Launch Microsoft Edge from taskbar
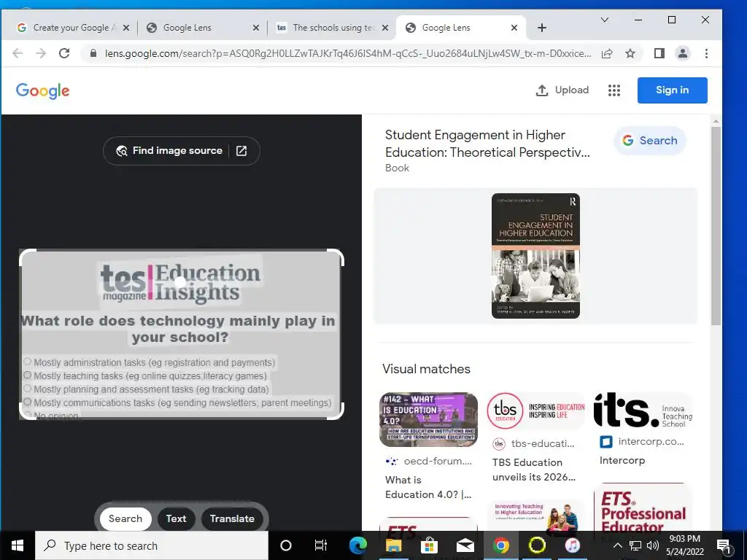 [x=357, y=545]
